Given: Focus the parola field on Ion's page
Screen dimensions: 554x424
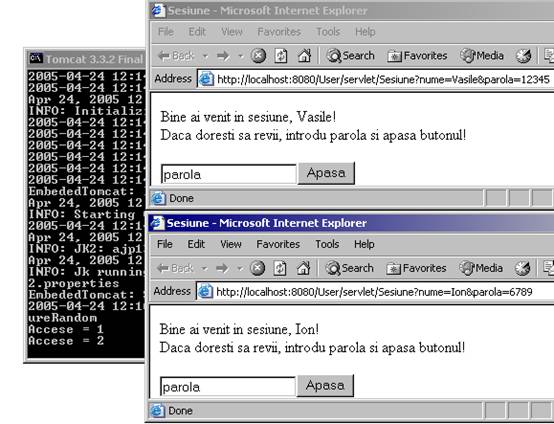Looking at the screenshot, I should (228, 387).
